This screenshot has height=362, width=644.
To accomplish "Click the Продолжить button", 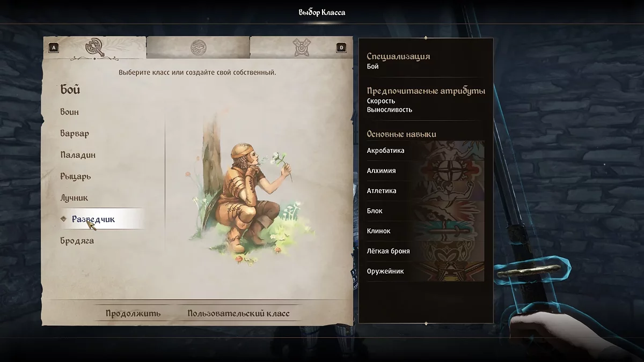I will (x=133, y=314).
